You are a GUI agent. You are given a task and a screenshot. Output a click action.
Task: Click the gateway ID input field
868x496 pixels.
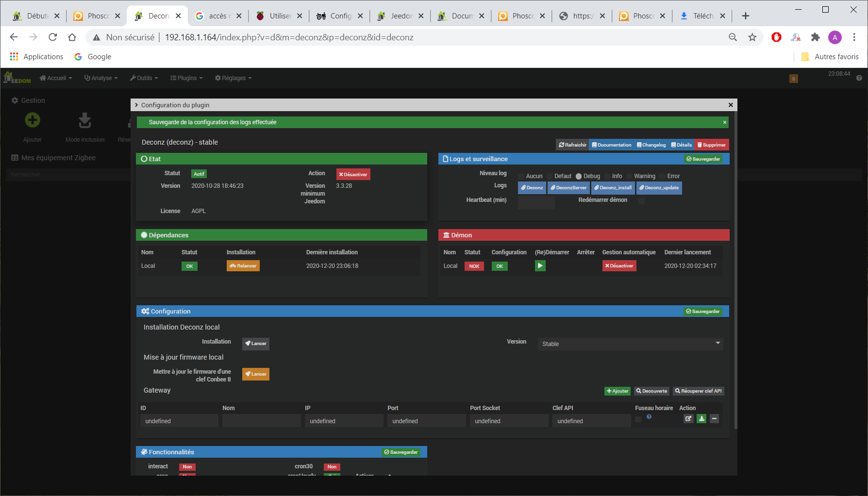point(179,421)
